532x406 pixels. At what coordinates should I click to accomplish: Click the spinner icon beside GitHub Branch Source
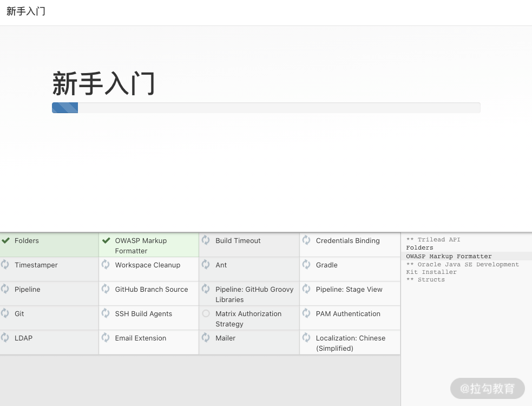(106, 289)
